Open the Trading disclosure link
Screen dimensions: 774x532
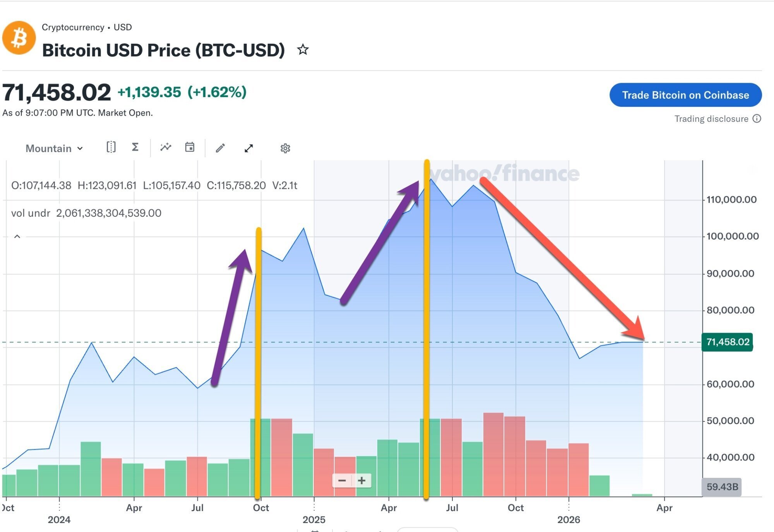pos(711,119)
